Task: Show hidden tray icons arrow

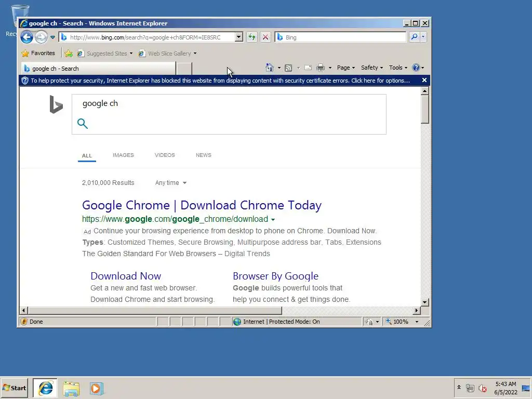Action: [459, 388]
